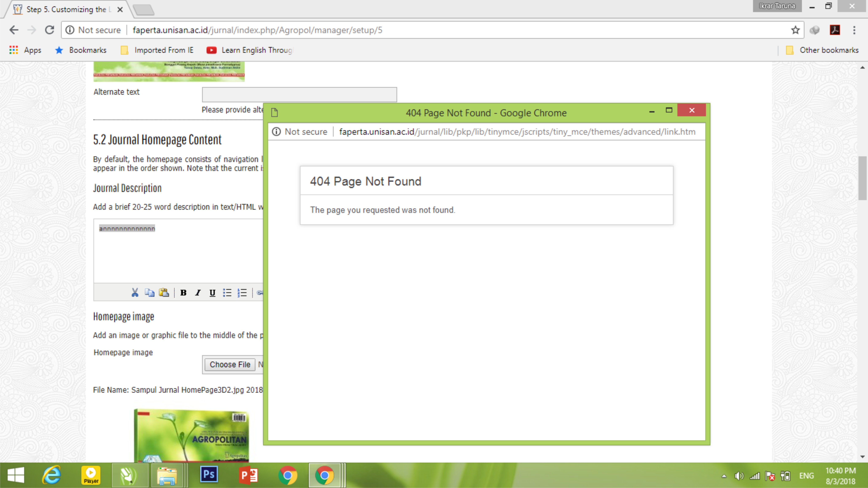Insert a bulleted unordered list
The image size is (868, 488).
[227, 293]
